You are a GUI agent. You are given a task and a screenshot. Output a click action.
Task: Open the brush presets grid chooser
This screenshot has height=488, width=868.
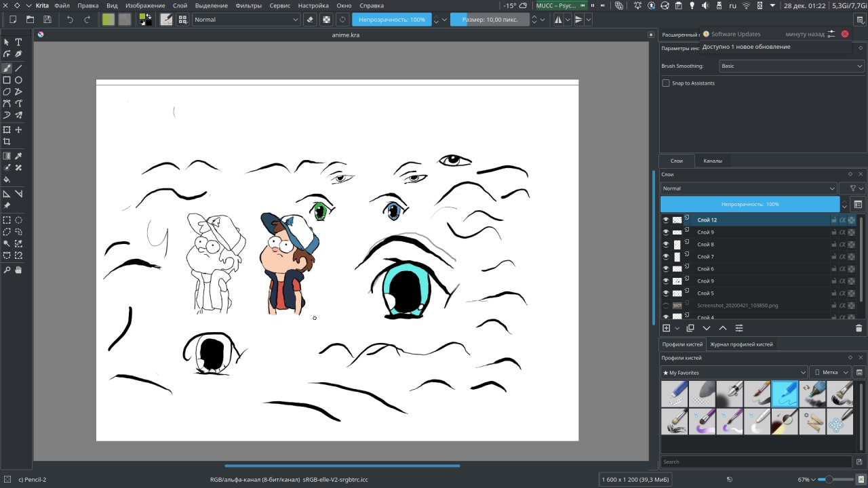pyautogui.click(x=182, y=20)
